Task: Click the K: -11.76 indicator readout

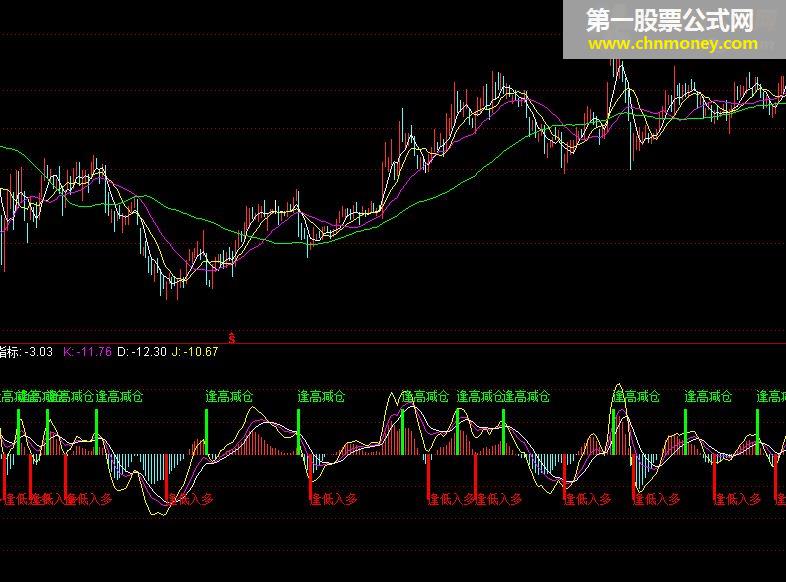Action: click(87, 352)
